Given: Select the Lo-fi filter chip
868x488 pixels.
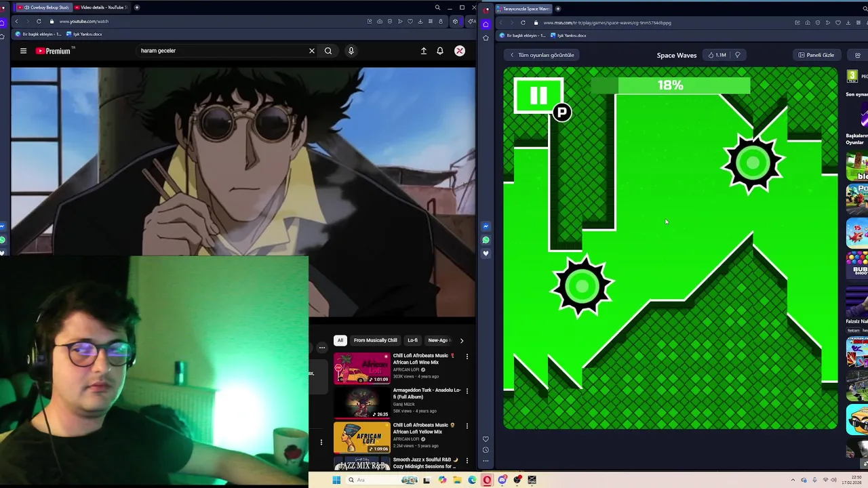Looking at the screenshot, I should (x=412, y=340).
